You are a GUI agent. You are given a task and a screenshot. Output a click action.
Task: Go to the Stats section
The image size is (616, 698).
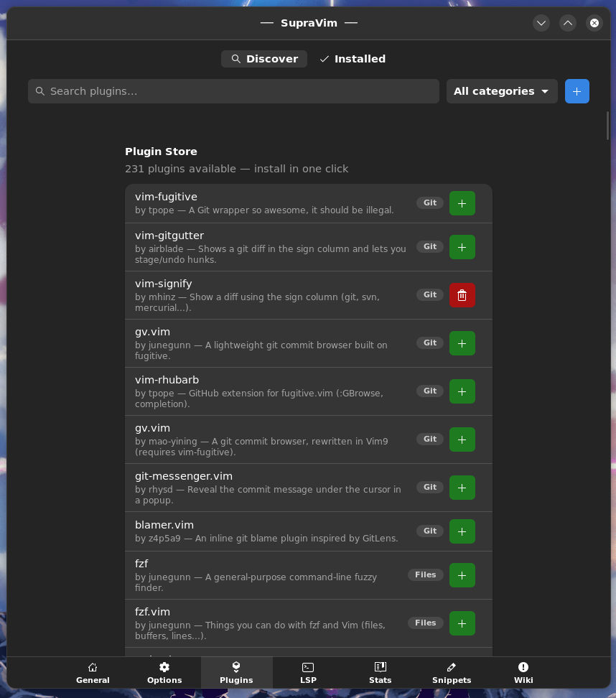(380, 673)
